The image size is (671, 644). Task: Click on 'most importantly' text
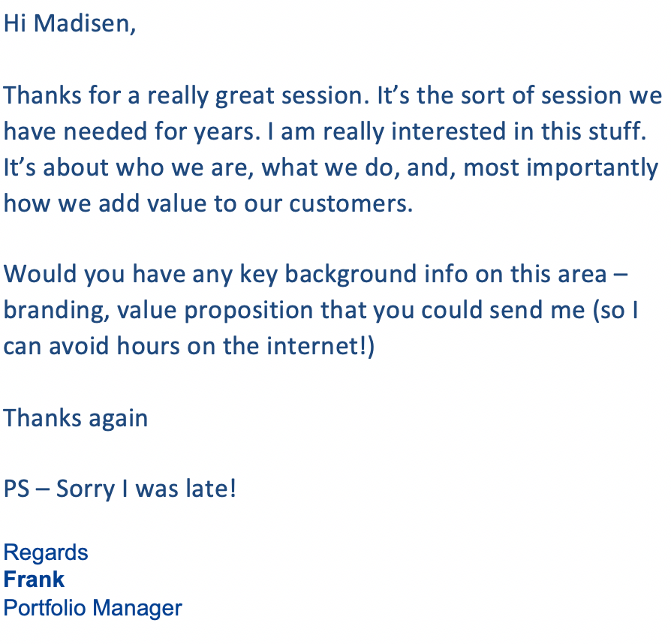[x=561, y=168]
